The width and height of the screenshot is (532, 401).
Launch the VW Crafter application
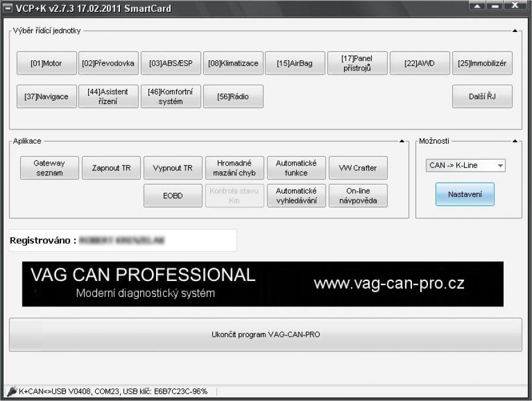click(358, 168)
